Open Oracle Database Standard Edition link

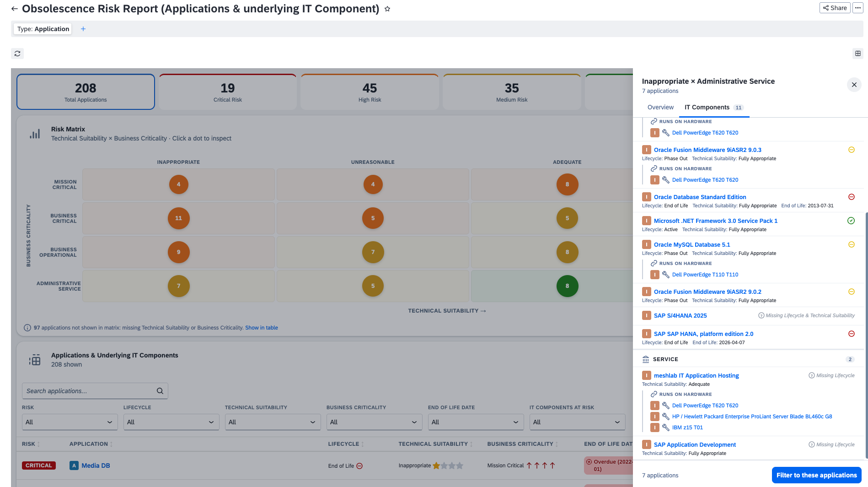pos(700,197)
